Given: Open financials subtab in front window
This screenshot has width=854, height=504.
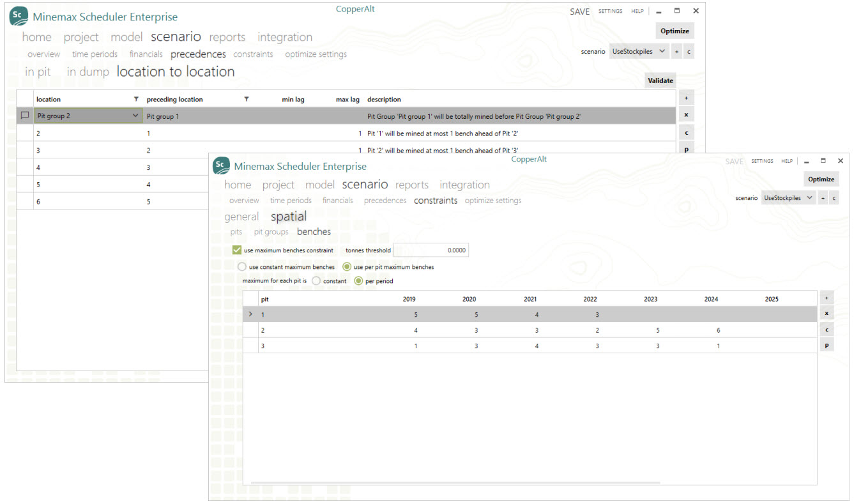Looking at the screenshot, I should 337,201.
